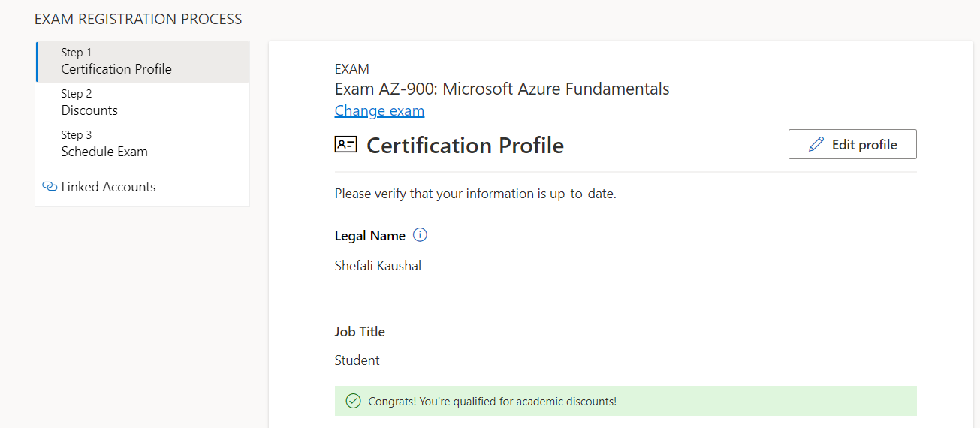Click the Job Title label
The image size is (980, 428).
(x=360, y=331)
